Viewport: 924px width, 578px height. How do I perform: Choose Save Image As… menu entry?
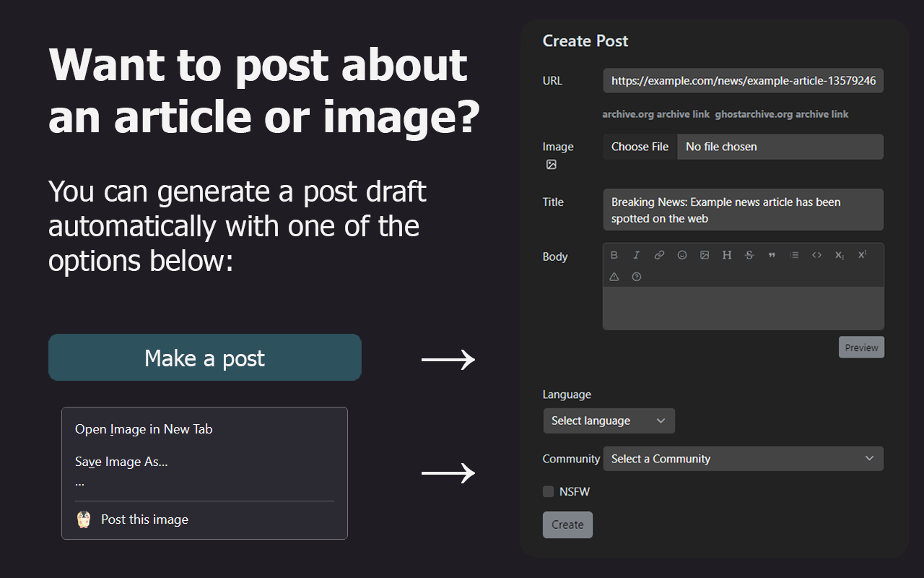121,462
